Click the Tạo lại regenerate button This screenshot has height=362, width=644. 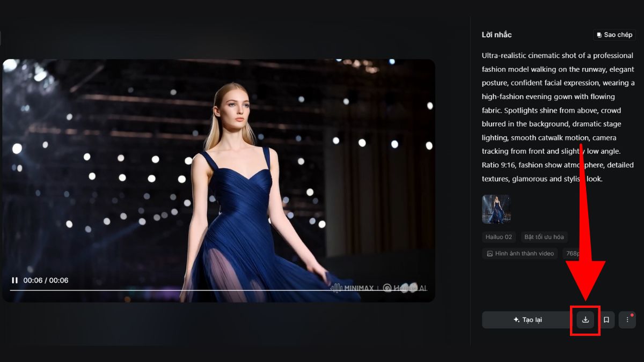tap(528, 320)
